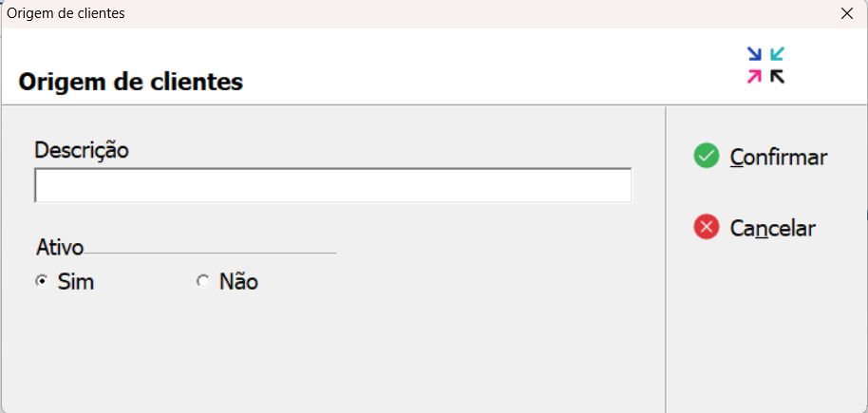
Task: Click the Descrição field label
Action: click(x=82, y=150)
